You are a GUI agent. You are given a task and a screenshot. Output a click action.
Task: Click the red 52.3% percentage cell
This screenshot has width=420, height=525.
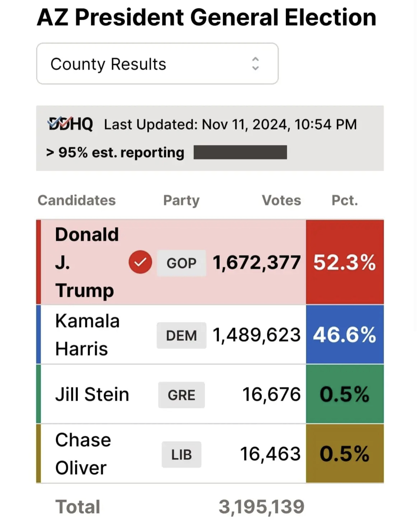coord(345,262)
